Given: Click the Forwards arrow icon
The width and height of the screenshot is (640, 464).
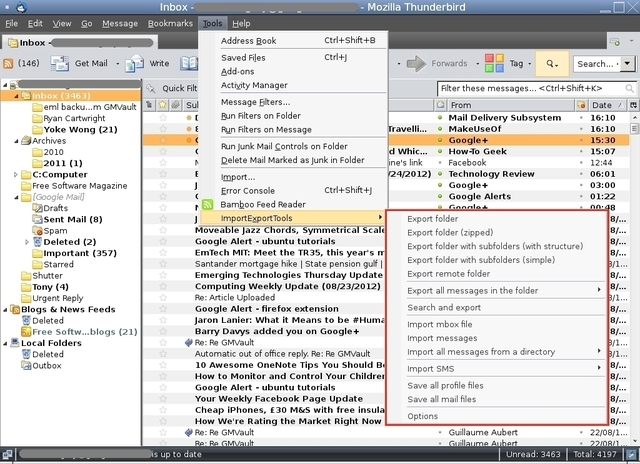Looking at the screenshot, I should click(x=416, y=63).
